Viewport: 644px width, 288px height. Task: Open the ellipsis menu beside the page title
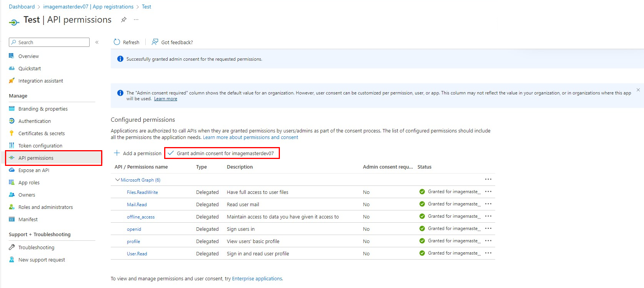point(136,20)
